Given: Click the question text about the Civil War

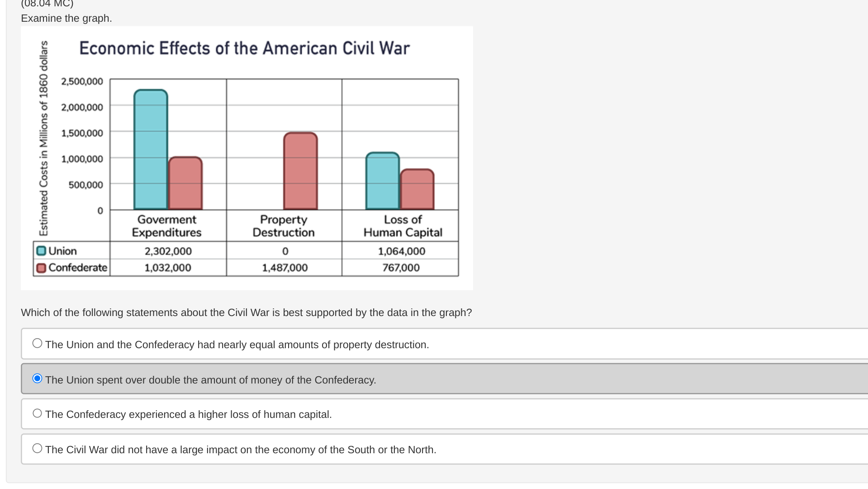Looking at the screenshot, I should 246,312.
